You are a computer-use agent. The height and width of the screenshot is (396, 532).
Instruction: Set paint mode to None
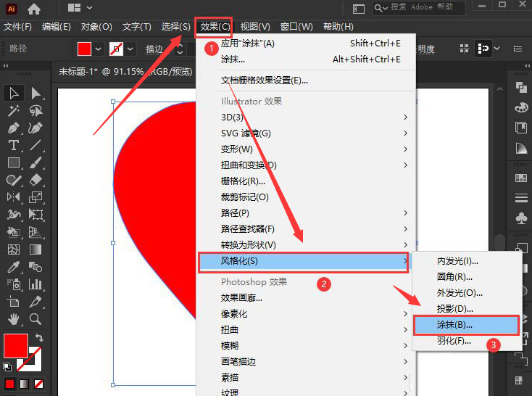(38, 384)
